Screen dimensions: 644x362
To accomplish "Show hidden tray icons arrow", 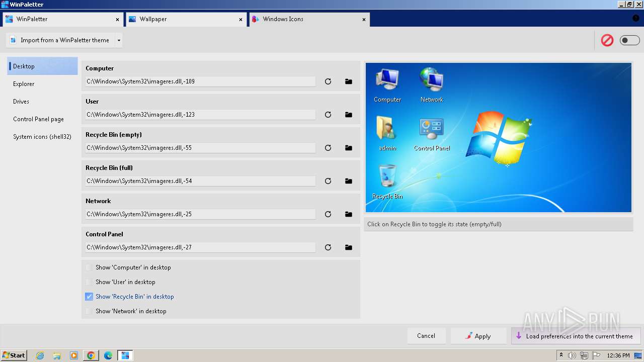I will 561,355.
